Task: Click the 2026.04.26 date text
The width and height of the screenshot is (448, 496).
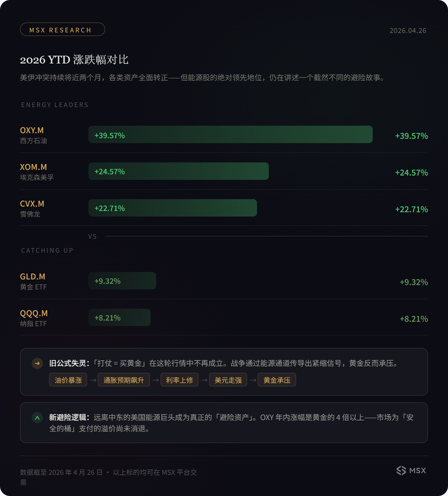Action: (408, 30)
